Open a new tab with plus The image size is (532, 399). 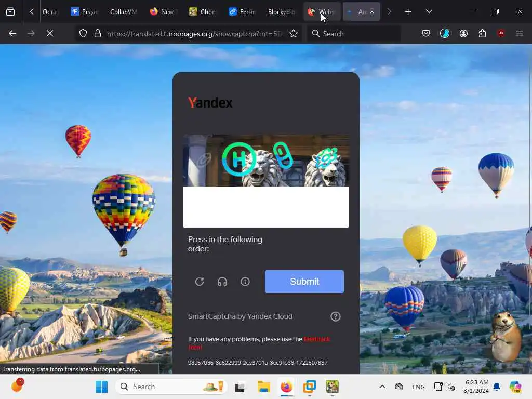(408, 12)
